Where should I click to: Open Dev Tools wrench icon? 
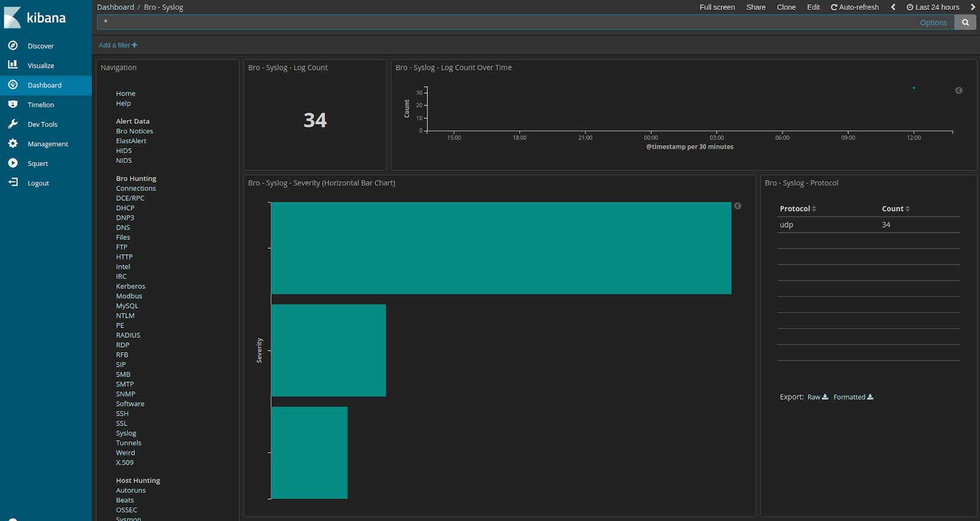[x=13, y=124]
